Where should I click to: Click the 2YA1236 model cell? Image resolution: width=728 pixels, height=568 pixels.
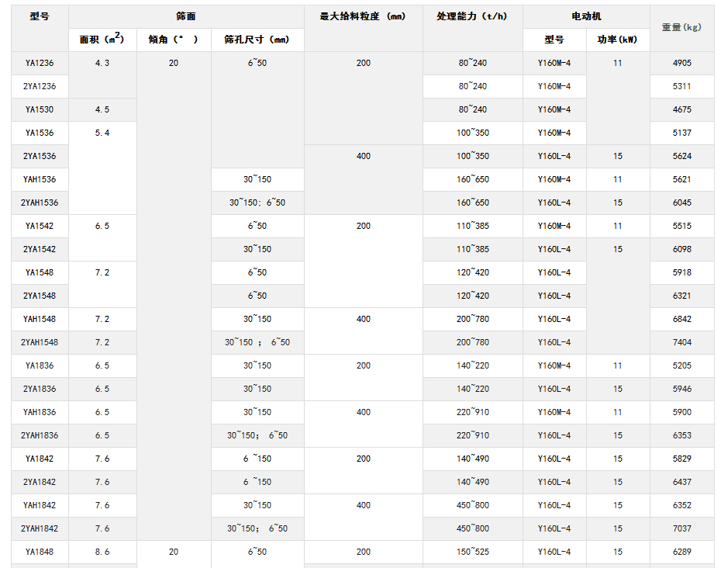[x=37, y=86]
